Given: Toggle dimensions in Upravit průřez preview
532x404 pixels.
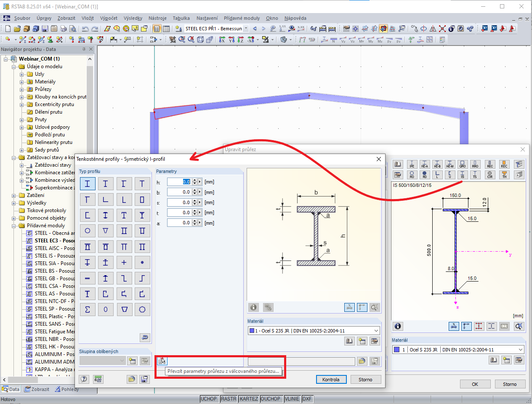Looking at the screenshot, I should pyautogui.click(x=454, y=326).
